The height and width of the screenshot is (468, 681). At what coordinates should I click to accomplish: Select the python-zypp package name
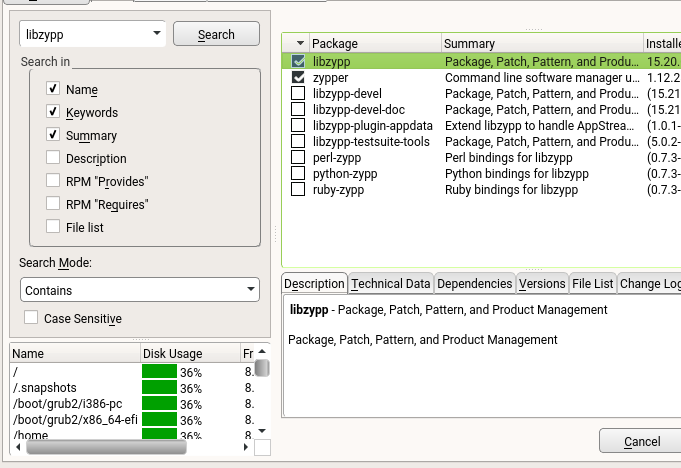pyautogui.click(x=345, y=174)
